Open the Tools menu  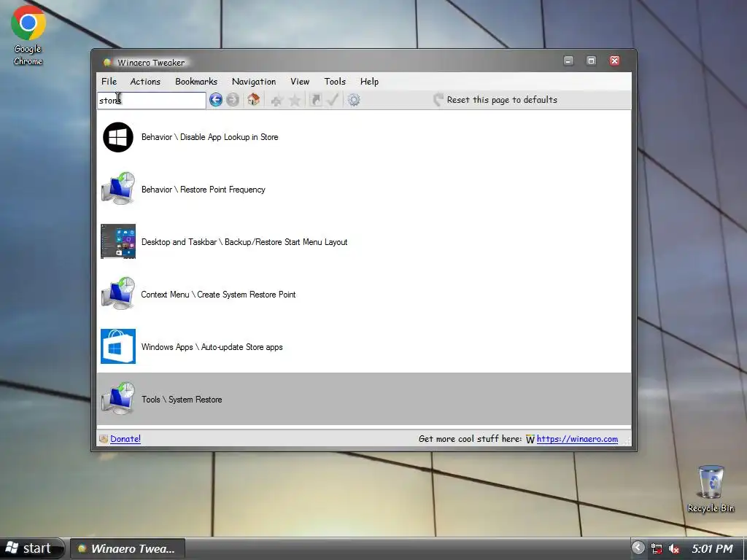click(335, 82)
